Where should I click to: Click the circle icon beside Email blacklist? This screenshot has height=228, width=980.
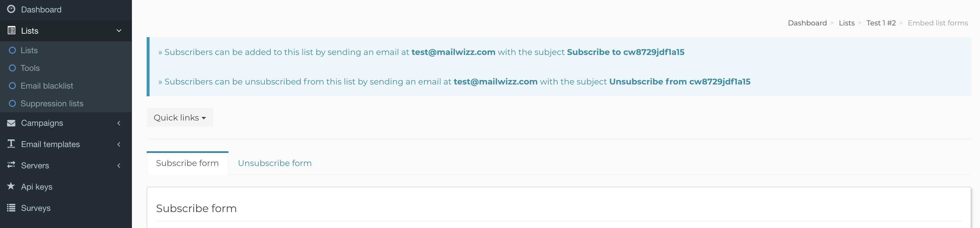pyautogui.click(x=12, y=86)
